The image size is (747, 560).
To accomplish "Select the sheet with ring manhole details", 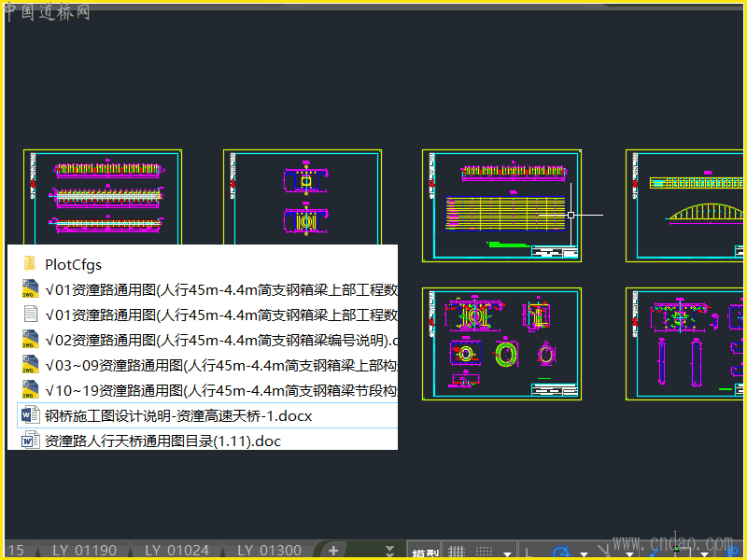I will tap(501, 343).
